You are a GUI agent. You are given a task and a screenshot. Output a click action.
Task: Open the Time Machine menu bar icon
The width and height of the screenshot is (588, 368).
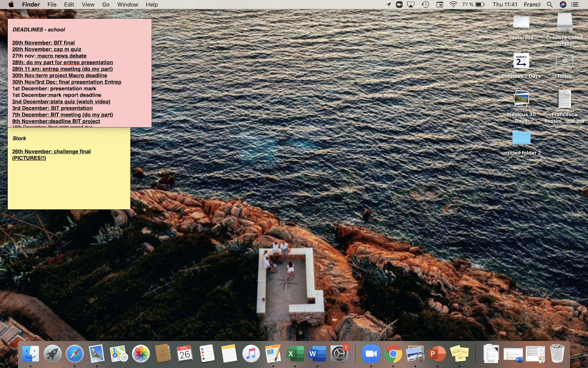pyautogui.click(x=425, y=4)
